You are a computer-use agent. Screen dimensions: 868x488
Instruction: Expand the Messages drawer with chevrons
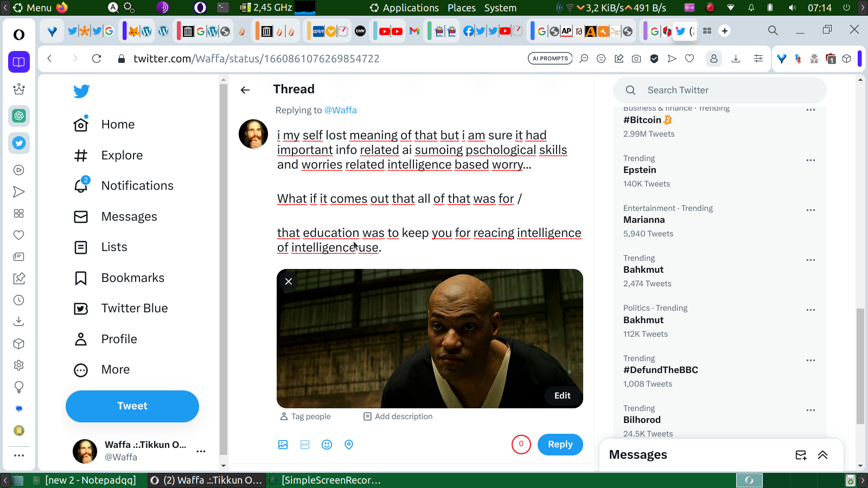[823, 455]
